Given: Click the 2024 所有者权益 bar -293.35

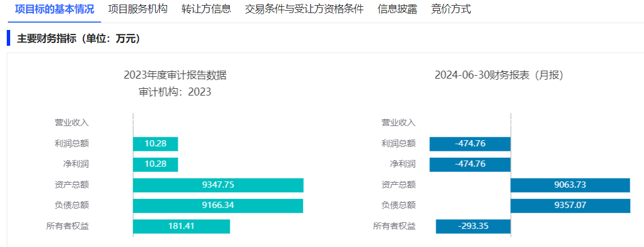Looking at the screenshot, I should click(x=473, y=226).
